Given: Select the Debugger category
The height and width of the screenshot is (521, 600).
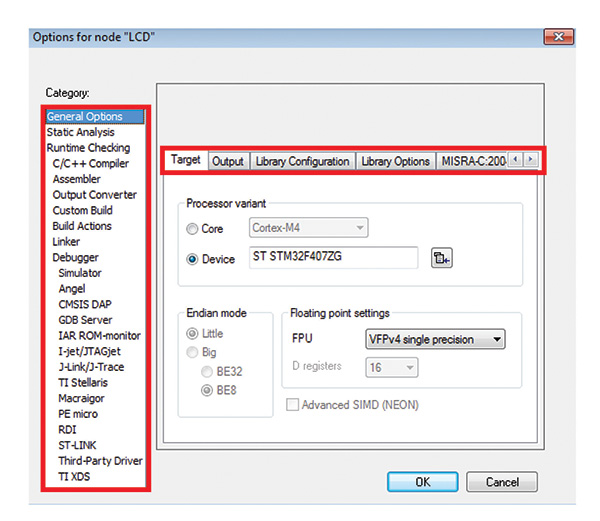Looking at the screenshot, I should point(75,257).
